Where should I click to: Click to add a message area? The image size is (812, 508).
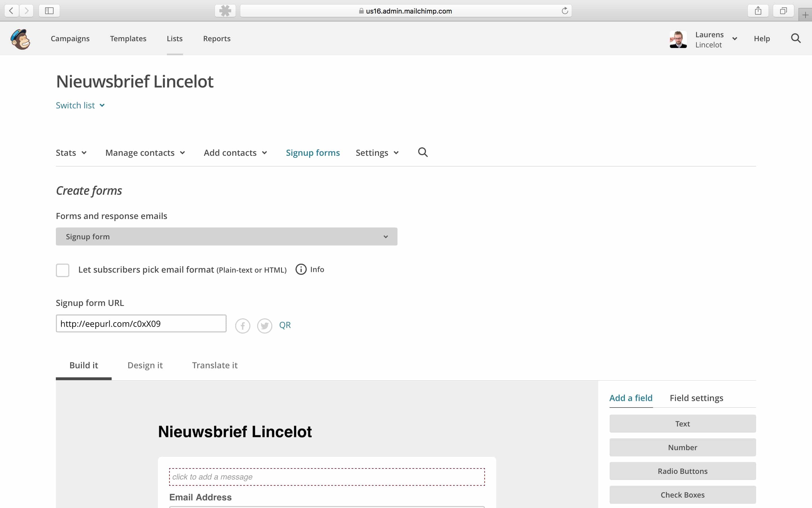[x=327, y=477]
